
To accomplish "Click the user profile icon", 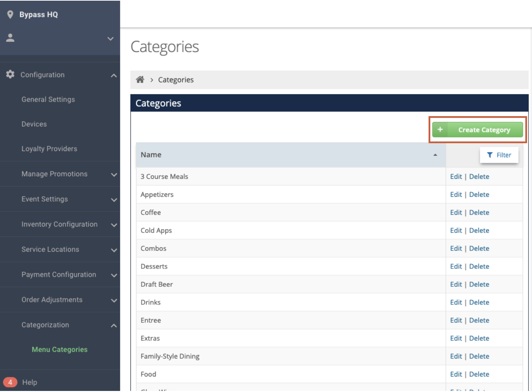I will (x=10, y=38).
